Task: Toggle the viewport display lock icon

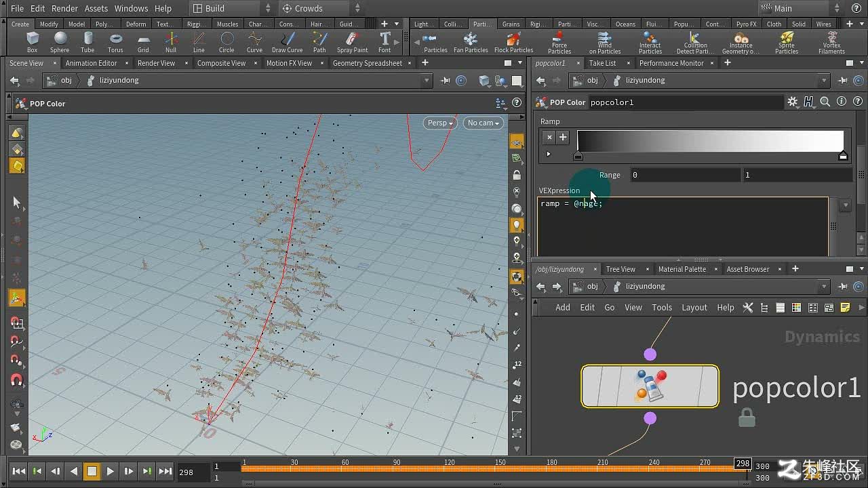Action: point(517,176)
